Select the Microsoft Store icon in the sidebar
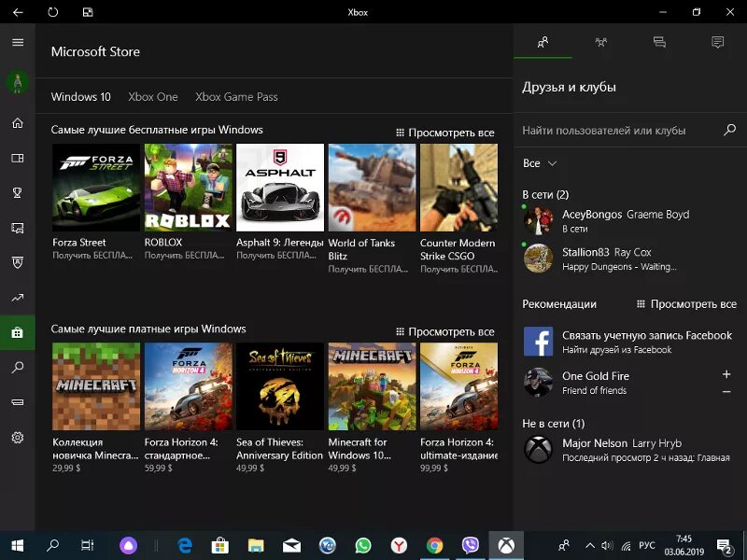Screen dimensions: 747x560 click(18, 332)
